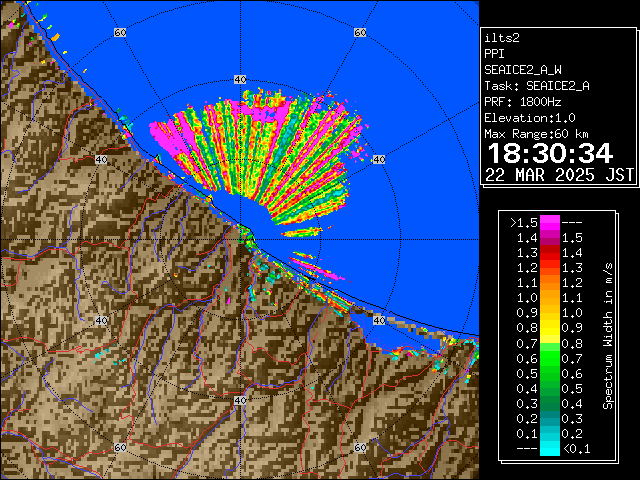Click the "<0.1" legend label
Image resolution: width=640 pixels, height=480 pixels.
[576, 449]
